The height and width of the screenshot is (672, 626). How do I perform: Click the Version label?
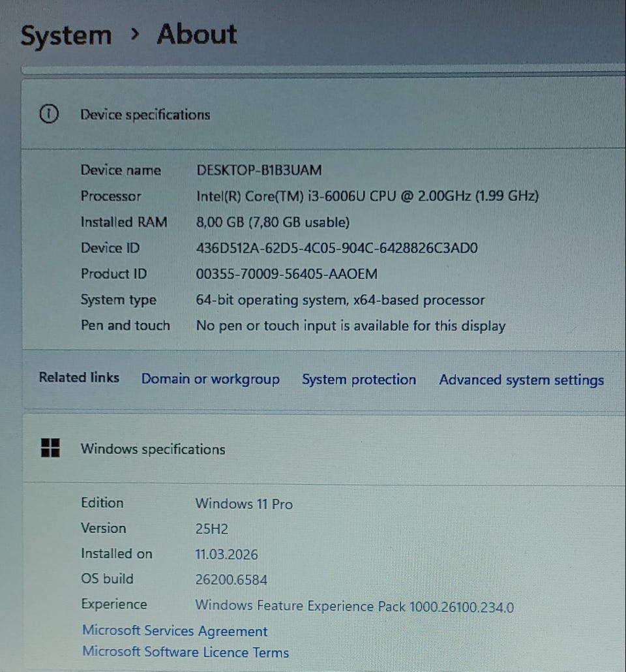tap(103, 528)
